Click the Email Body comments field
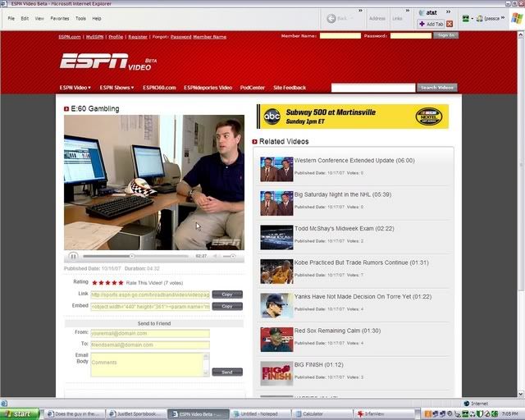Screen dimensions: 525x420 pyautogui.click(x=148, y=365)
